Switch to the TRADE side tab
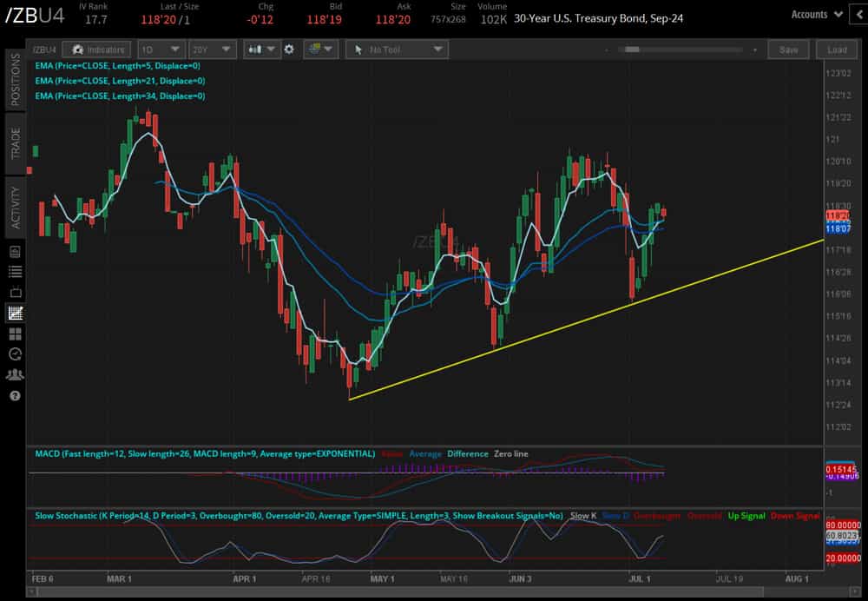This screenshot has width=868, height=601. pos(15,143)
